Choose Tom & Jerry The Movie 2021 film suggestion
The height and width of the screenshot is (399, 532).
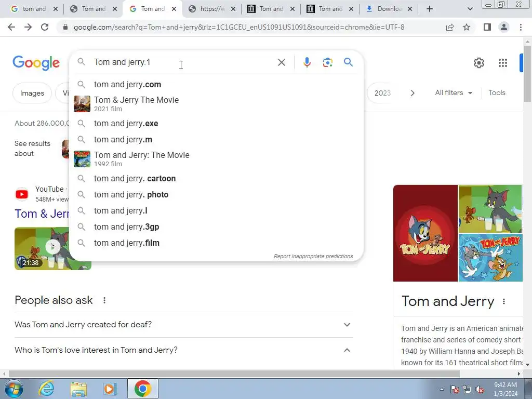coord(216,104)
